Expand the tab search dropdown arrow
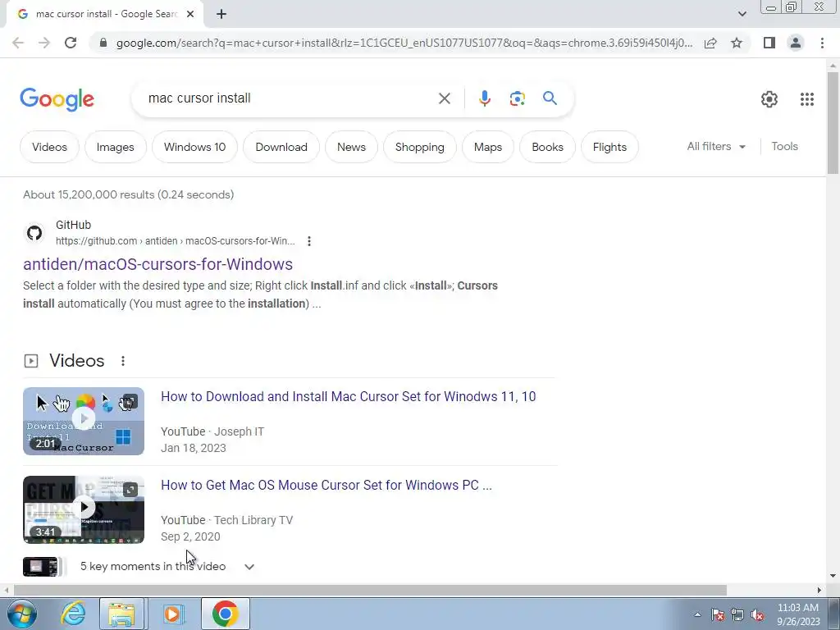This screenshot has height=630, width=840. tap(742, 15)
